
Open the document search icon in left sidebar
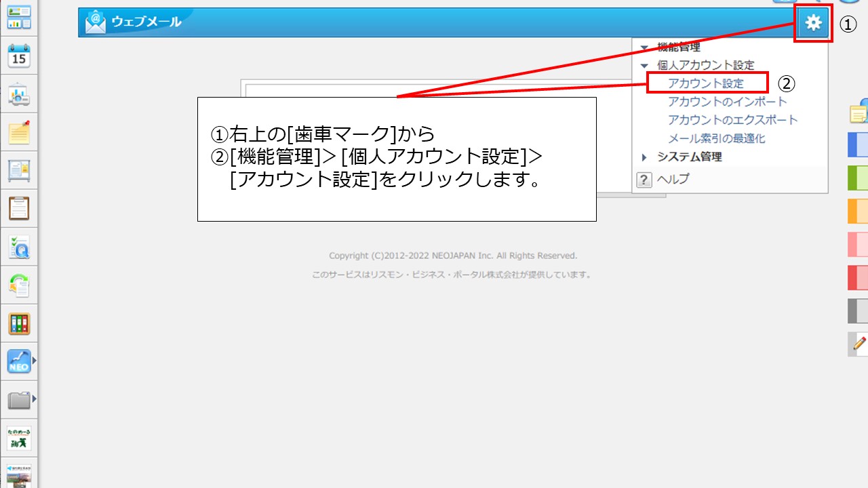(x=18, y=247)
